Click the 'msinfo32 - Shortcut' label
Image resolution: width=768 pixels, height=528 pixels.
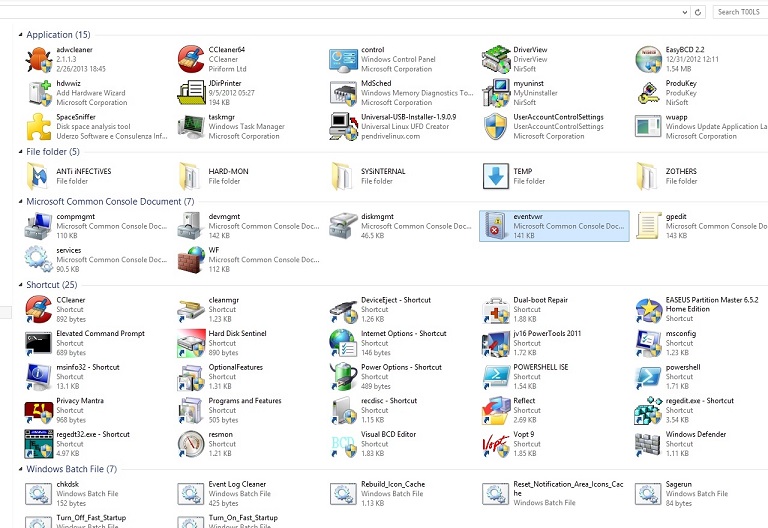tap(88, 367)
